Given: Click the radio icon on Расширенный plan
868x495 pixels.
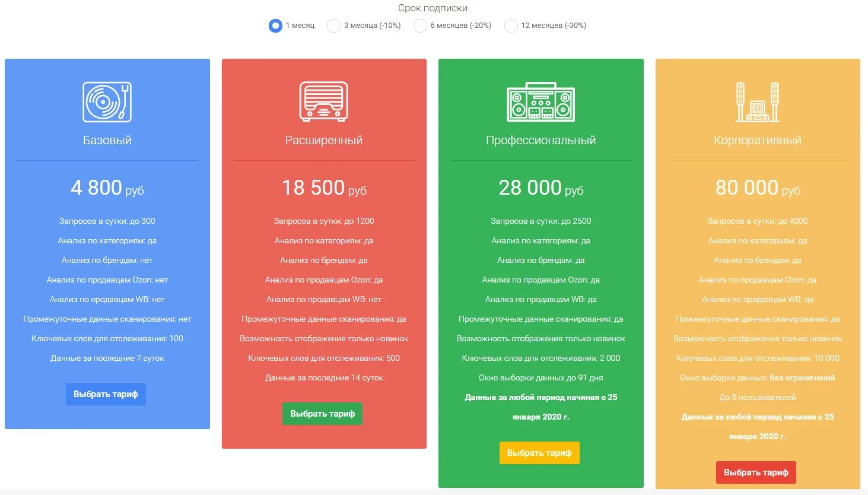Looking at the screenshot, I should tap(324, 101).
